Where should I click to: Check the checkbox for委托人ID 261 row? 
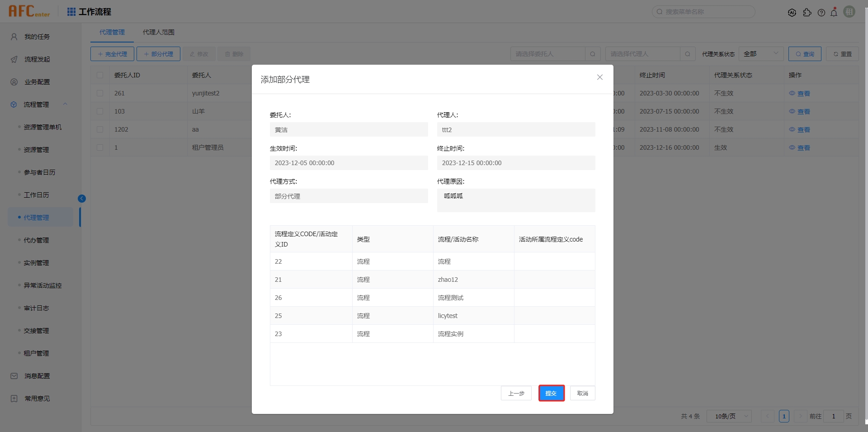100,93
